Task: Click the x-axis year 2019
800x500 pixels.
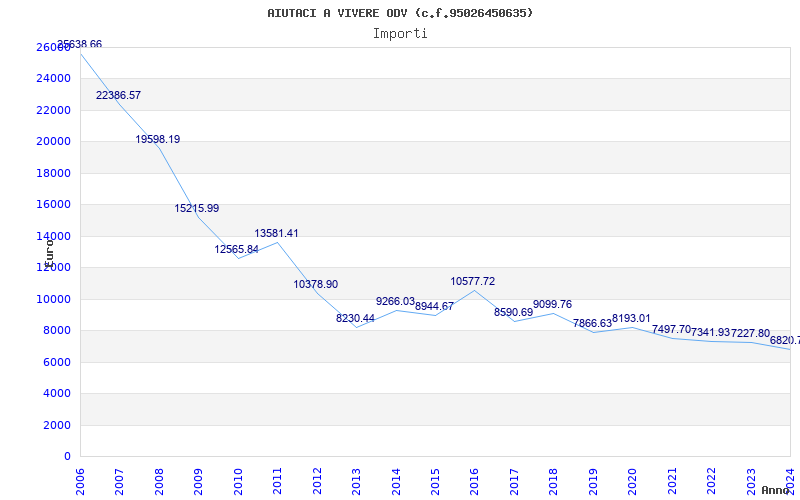Action: pos(592,481)
